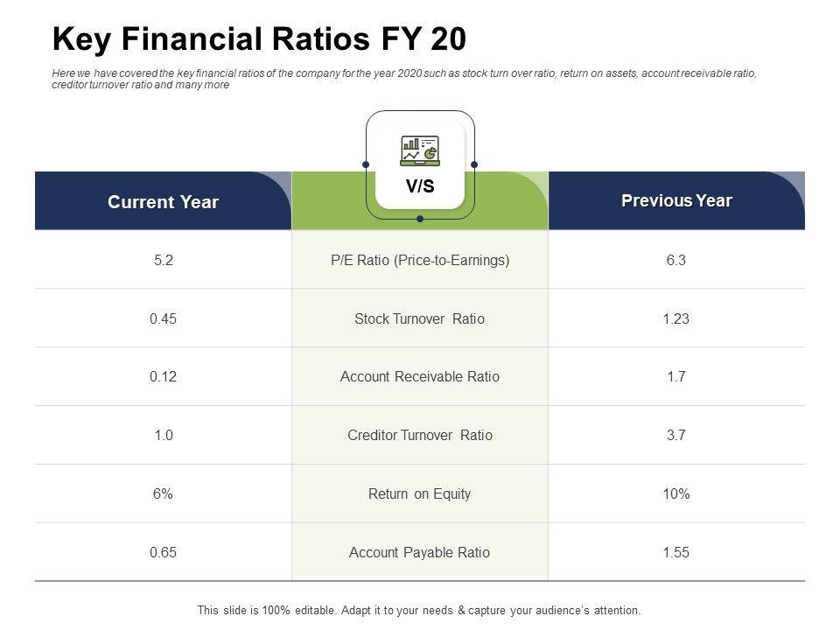Click the P/E Ratio (Price-to-Earnings) row label
840x630 pixels.
(420, 260)
